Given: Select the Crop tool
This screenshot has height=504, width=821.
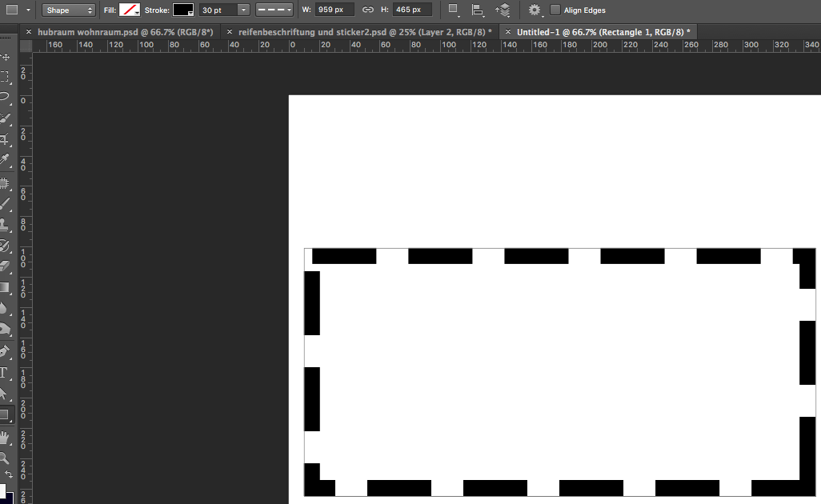Looking at the screenshot, I should click(x=5, y=139).
